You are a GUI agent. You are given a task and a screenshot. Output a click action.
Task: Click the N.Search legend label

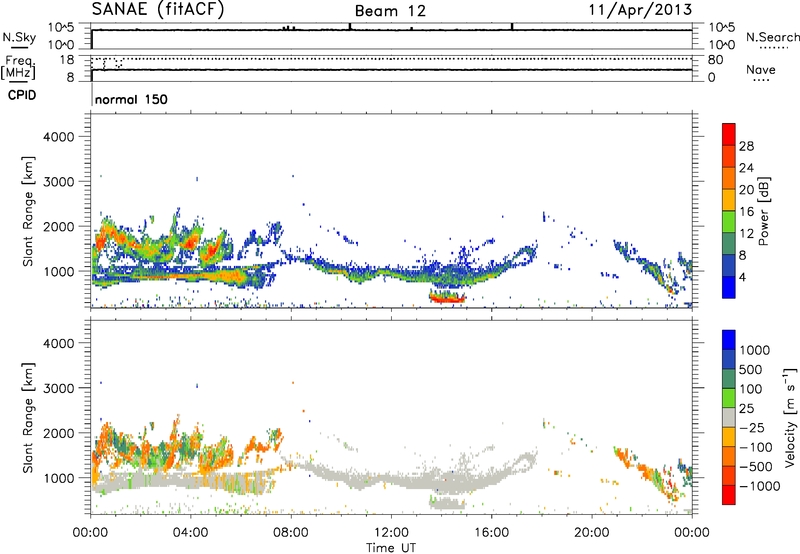772,37
